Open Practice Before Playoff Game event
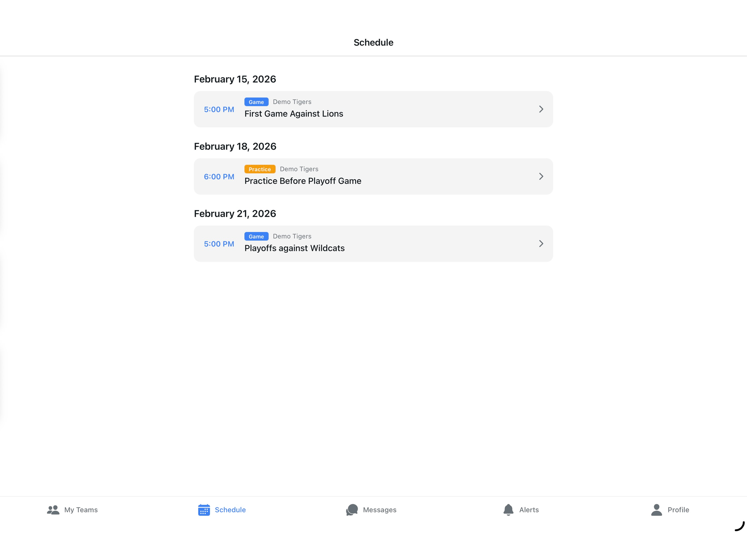The height and width of the screenshot is (560, 747). tap(373, 176)
